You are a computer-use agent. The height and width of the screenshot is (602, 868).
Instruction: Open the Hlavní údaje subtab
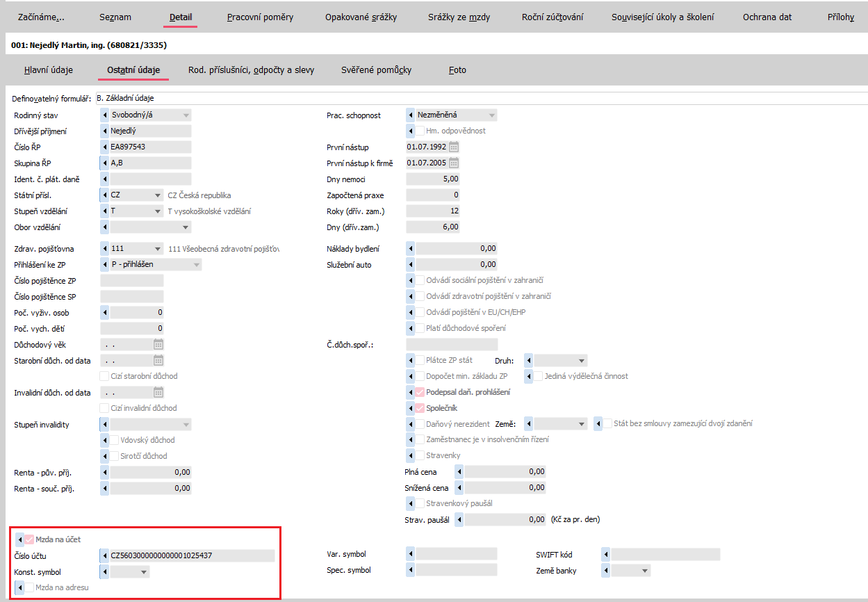tap(49, 70)
